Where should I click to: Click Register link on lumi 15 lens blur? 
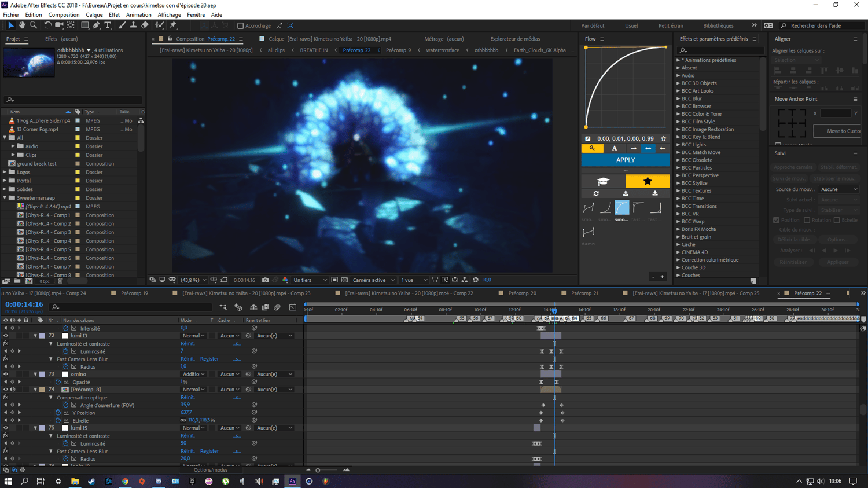pos(209,451)
